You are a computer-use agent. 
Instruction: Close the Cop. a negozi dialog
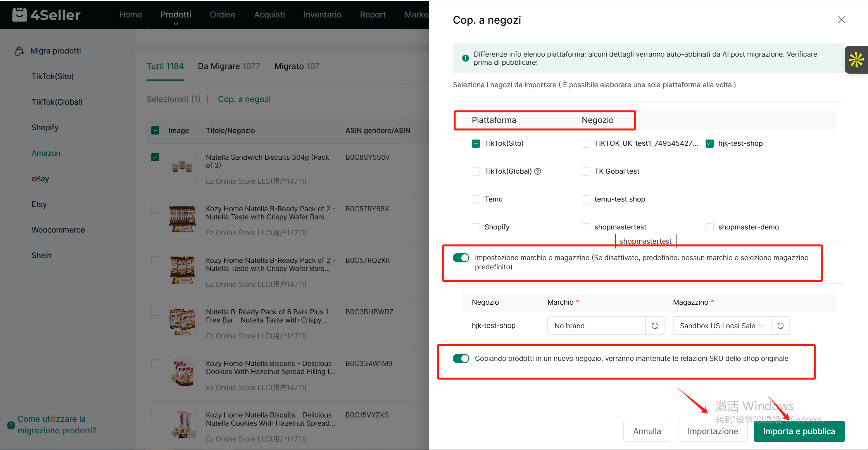click(x=841, y=20)
